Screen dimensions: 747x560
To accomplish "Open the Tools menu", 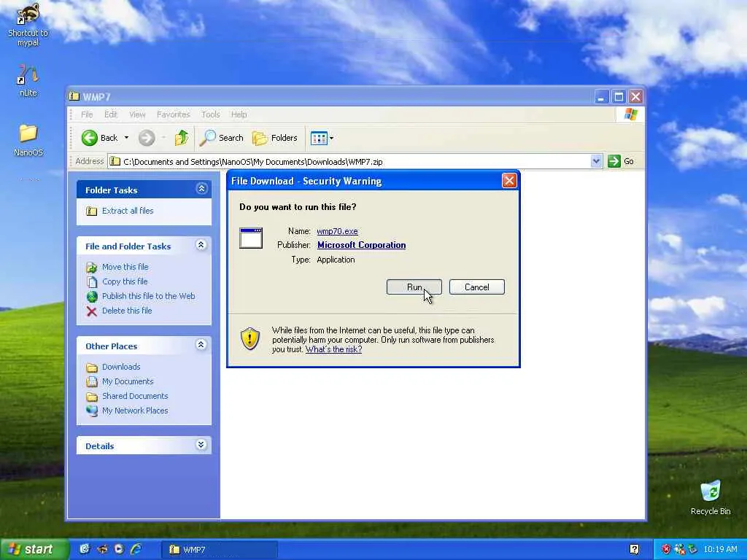I will pyautogui.click(x=211, y=114).
